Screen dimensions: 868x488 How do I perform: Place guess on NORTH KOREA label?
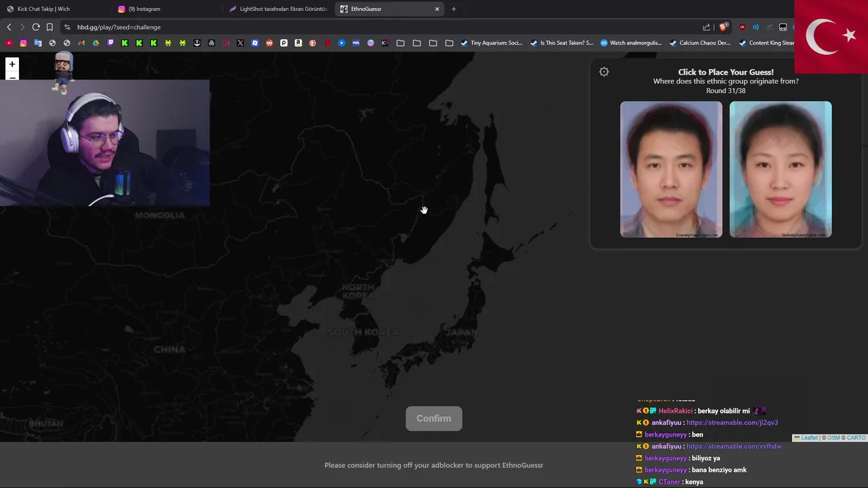coord(358,291)
